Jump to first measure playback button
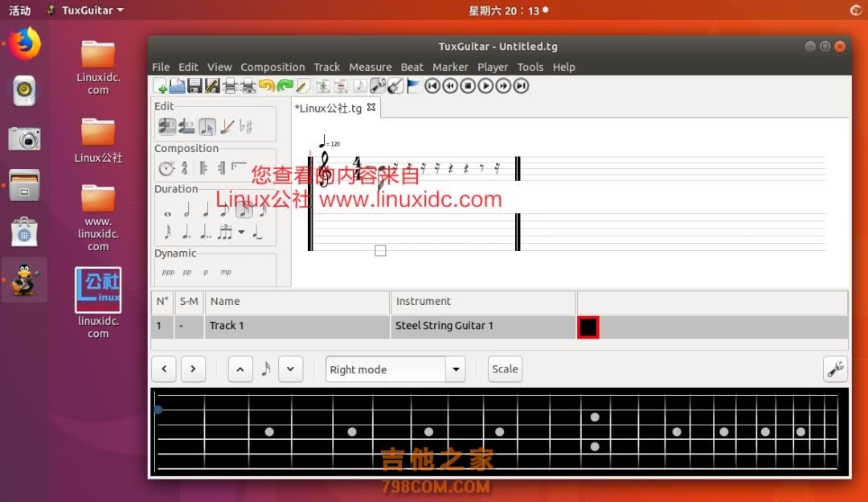 [432, 86]
